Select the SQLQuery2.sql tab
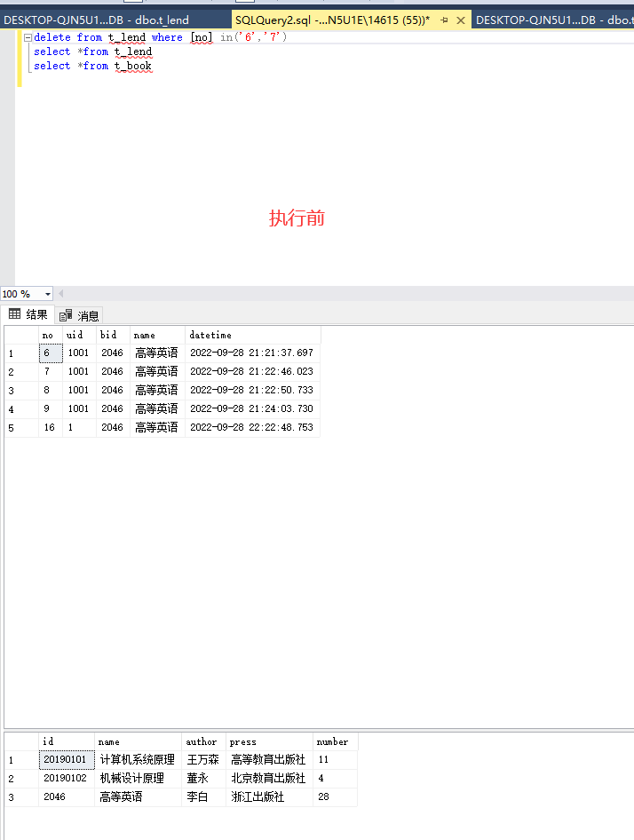634x840 pixels. tap(332, 20)
